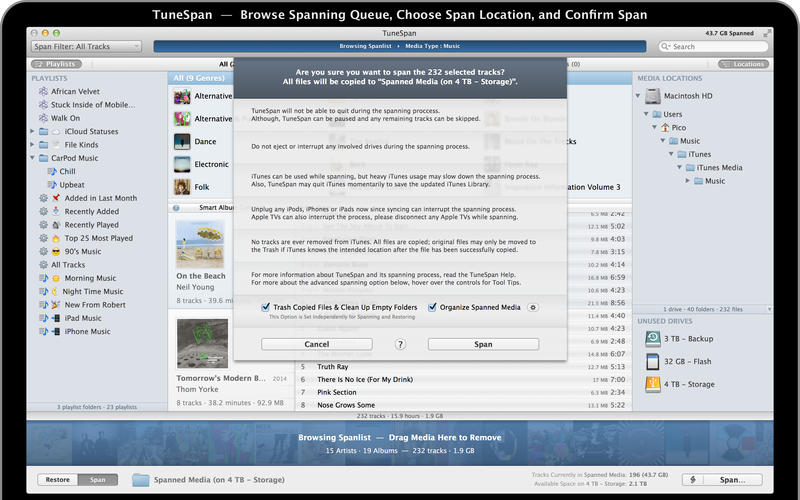Select the Truth Ray track row
This screenshot has width=800, height=500.
click(463, 367)
